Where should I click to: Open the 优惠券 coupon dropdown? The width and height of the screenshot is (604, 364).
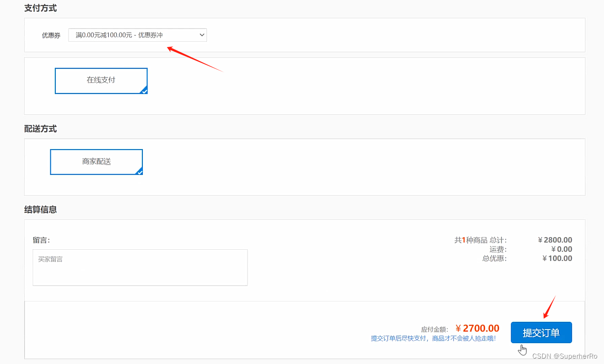click(x=137, y=35)
